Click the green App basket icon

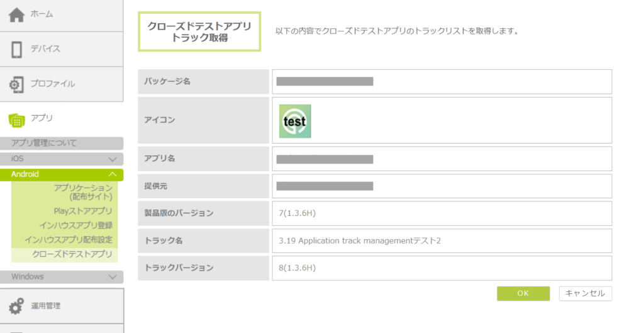17,120
